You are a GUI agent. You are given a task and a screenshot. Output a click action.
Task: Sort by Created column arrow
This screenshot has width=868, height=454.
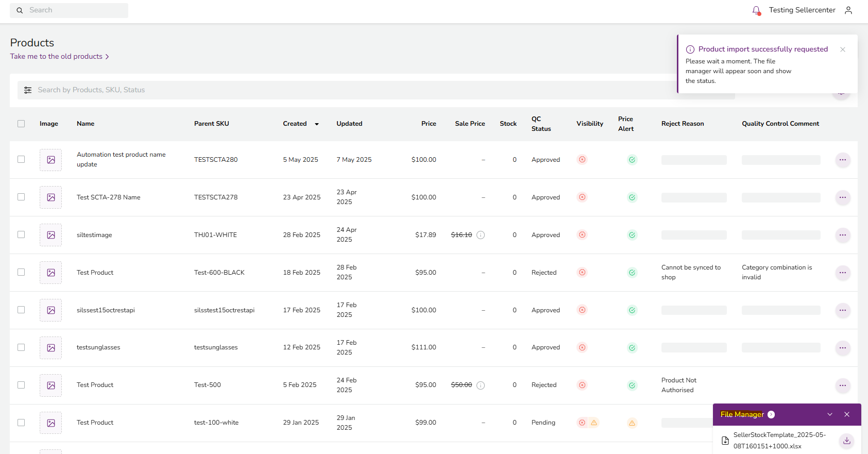click(317, 124)
